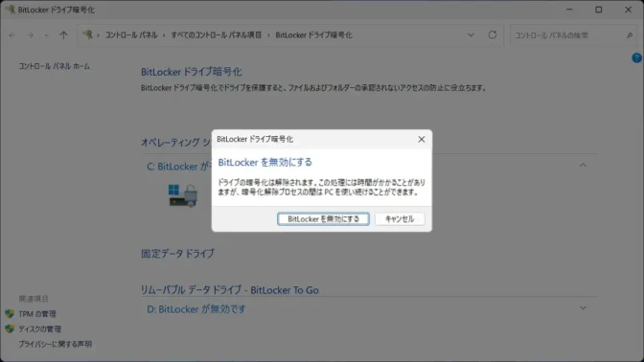Click the search magnifier icon
644x362 pixels.
[x=630, y=35]
